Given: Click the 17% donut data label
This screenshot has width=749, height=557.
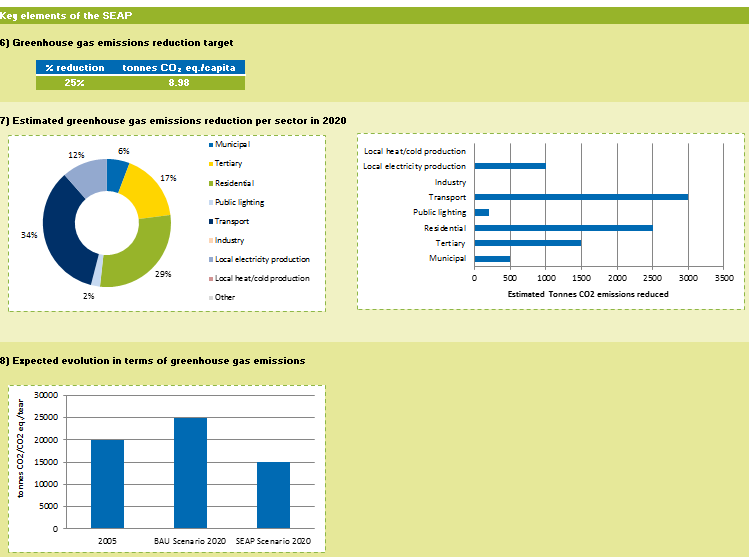Looking at the screenshot, I should pyautogui.click(x=168, y=178).
